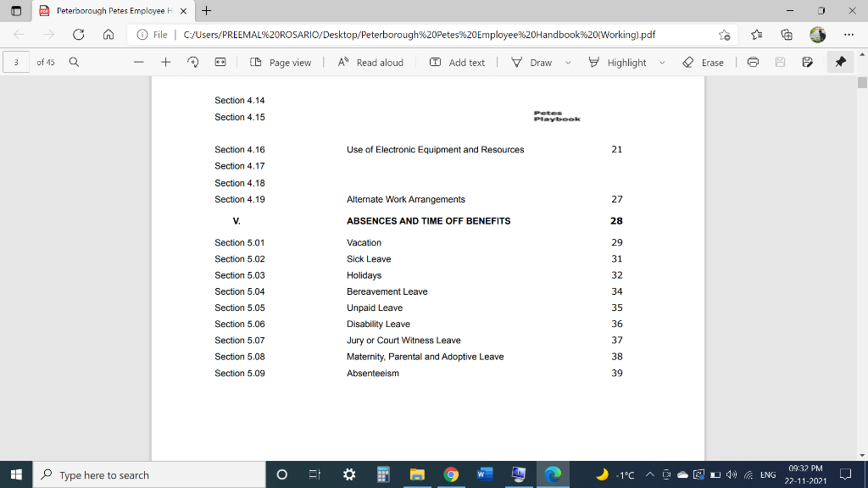The image size is (868, 488).
Task: Use the Add text tool
Action: (457, 61)
